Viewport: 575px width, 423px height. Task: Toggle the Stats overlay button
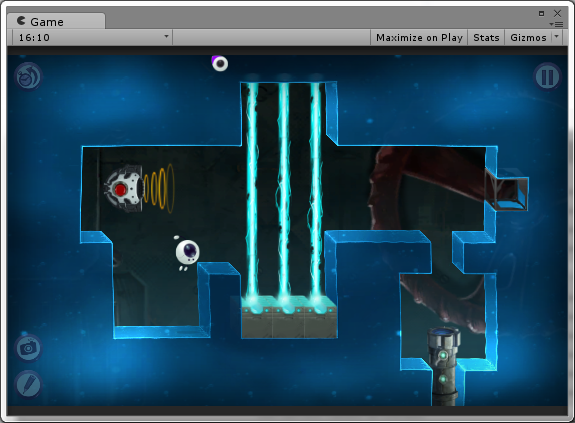click(486, 37)
